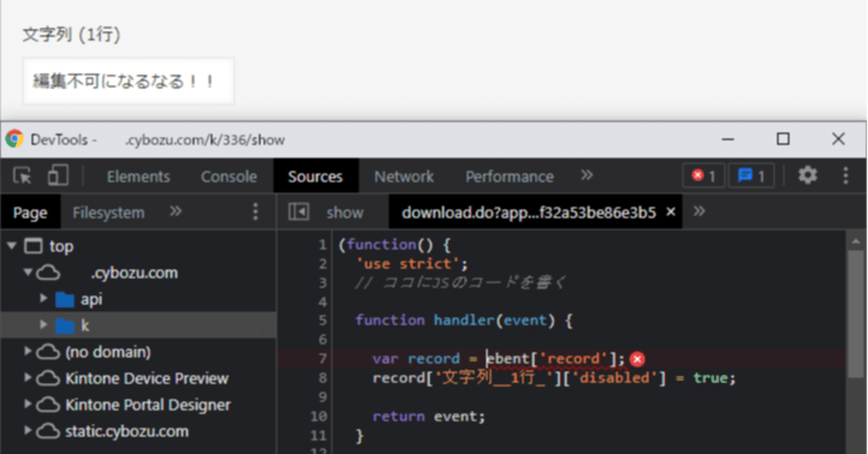Viewport: 868px width, 454px height.
Task: Maximize the DevTools window
Action: coord(783,139)
